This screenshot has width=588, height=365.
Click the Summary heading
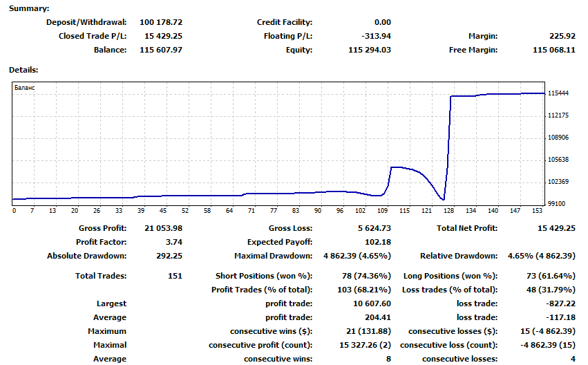[x=29, y=8]
